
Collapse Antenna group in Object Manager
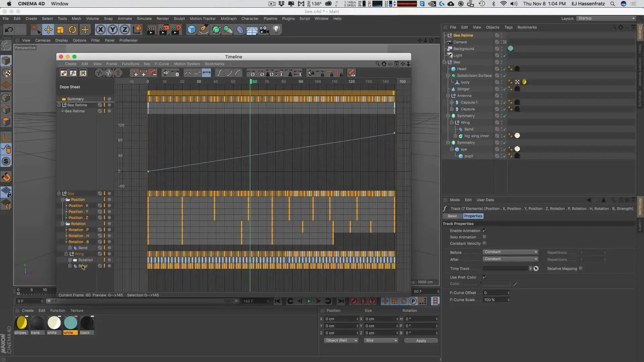448,96
